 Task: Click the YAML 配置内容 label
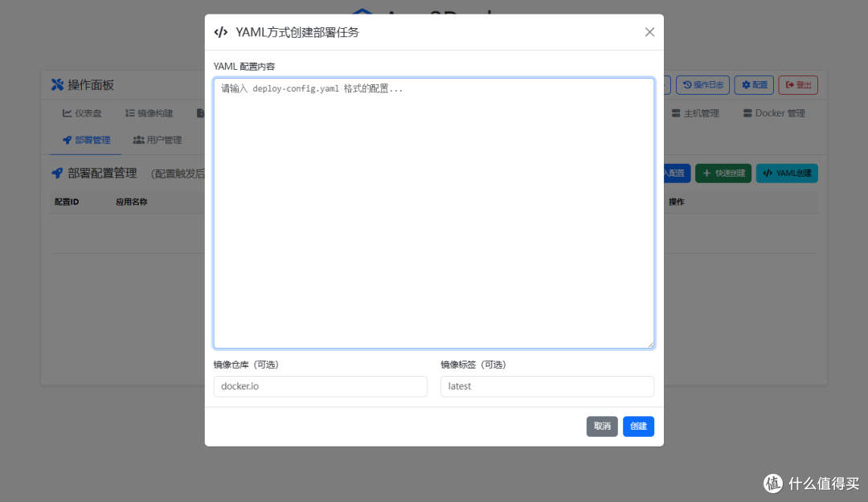pyautogui.click(x=244, y=67)
